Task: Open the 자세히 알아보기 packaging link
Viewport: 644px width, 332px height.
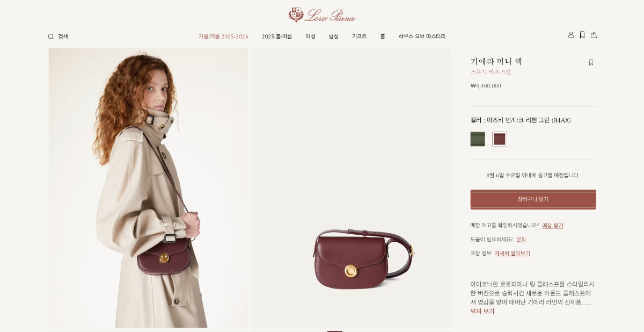Action: [513, 254]
